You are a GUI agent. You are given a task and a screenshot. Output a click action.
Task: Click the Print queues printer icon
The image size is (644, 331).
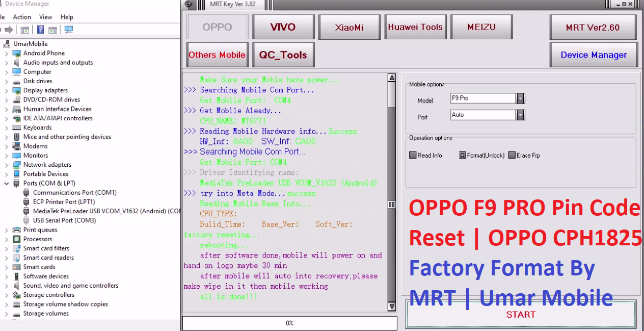pyautogui.click(x=17, y=230)
